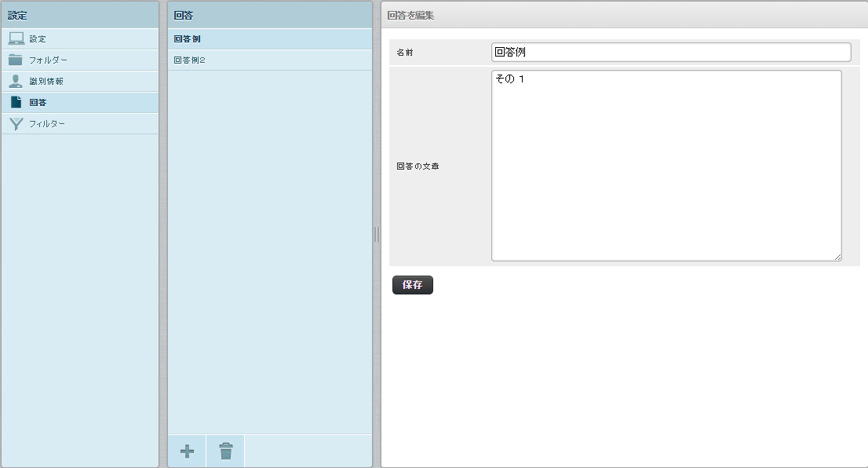Click the vertical panel splitter handle

point(377,234)
